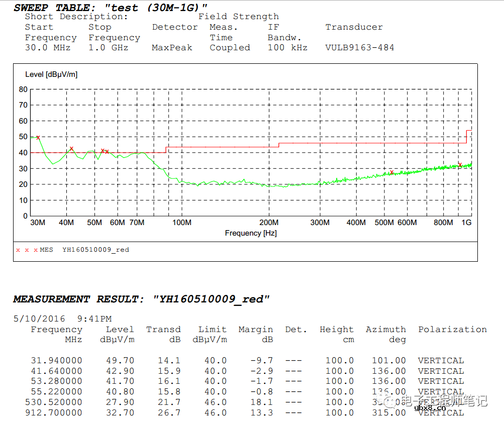Click the red X marker near 500M
The image size is (504, 423).
(391, 172)
